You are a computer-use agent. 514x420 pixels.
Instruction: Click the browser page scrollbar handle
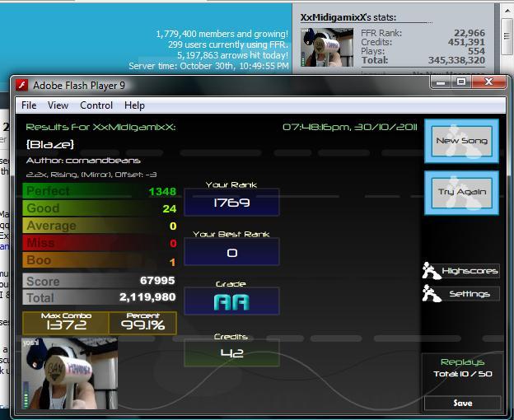pyautogui.click(x=507, y=36)
